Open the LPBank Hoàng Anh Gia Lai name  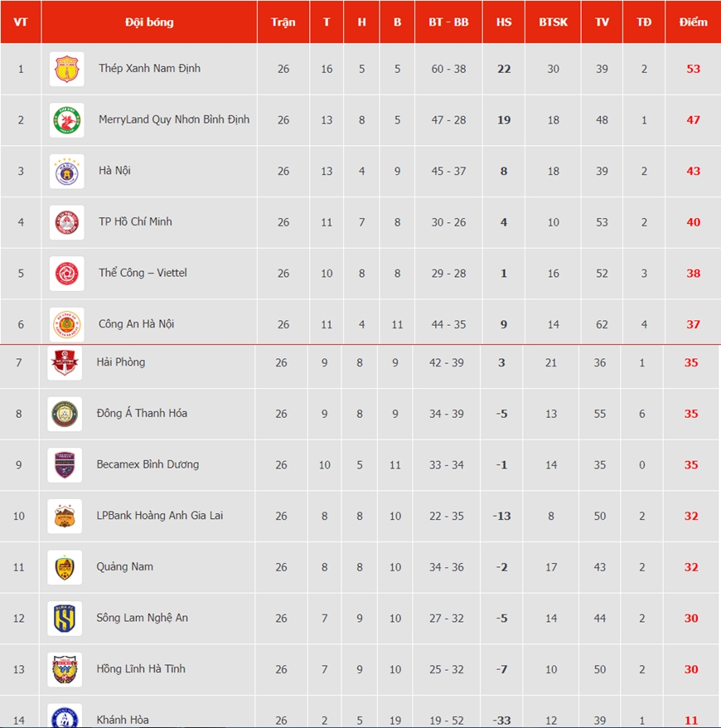click(x=160, y=516)
